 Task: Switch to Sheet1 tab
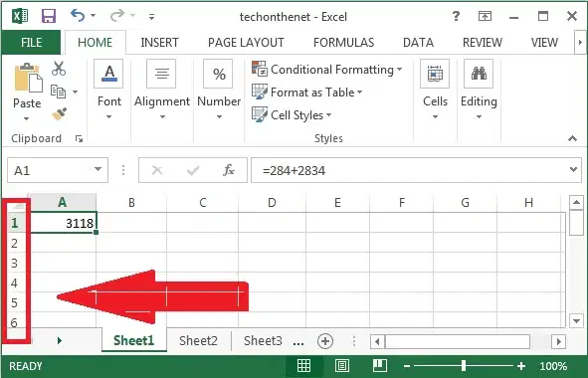pyautogui.click(x=134, y=340)
